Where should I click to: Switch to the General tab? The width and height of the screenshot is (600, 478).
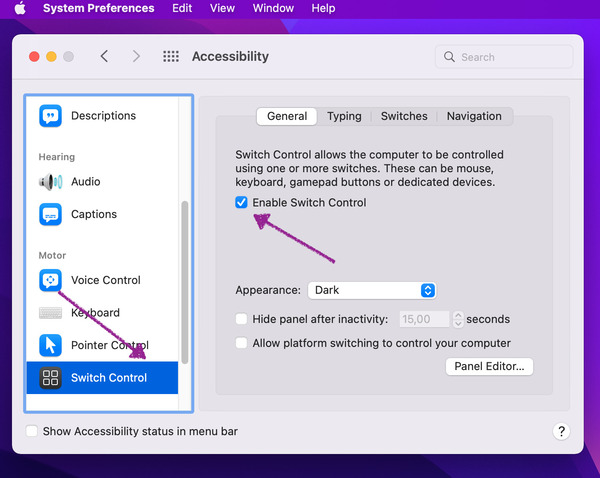point(287,116)
